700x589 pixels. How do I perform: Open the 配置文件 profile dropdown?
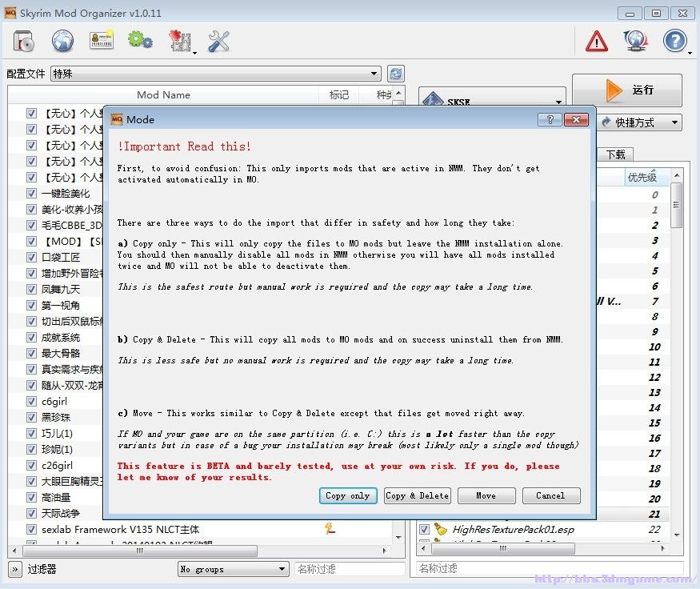click(216, 74)
